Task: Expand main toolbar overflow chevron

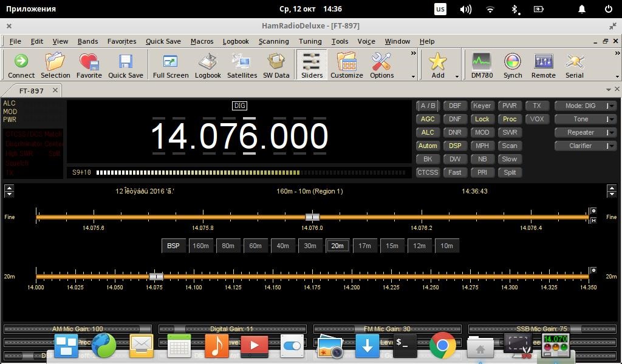Action: pyautogui.click(x=413, y=53)
